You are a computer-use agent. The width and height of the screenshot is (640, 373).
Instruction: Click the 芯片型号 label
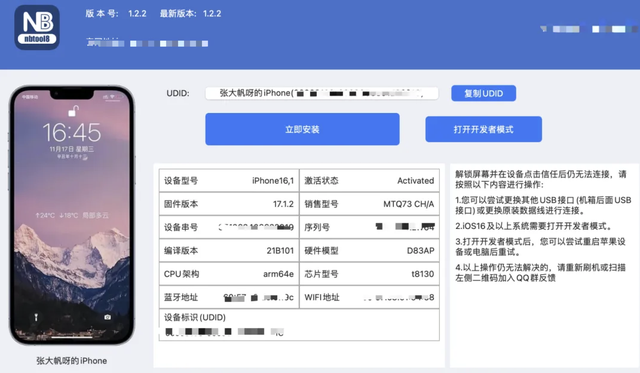pos(321,274)
